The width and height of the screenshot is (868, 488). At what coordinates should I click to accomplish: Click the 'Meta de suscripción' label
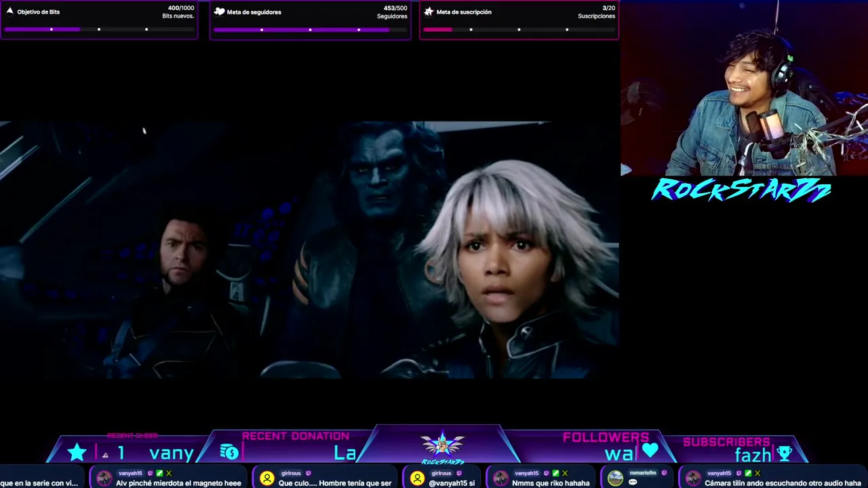(464, 12)
